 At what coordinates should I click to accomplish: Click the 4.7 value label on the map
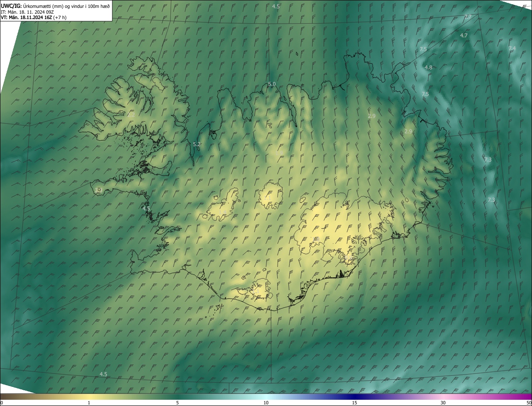[464, 36]
